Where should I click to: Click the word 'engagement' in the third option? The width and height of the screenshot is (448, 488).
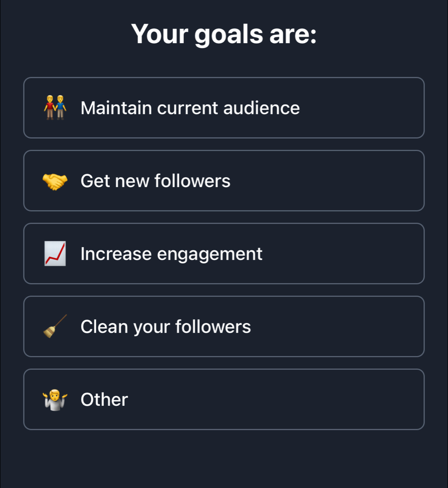(210, 254)
